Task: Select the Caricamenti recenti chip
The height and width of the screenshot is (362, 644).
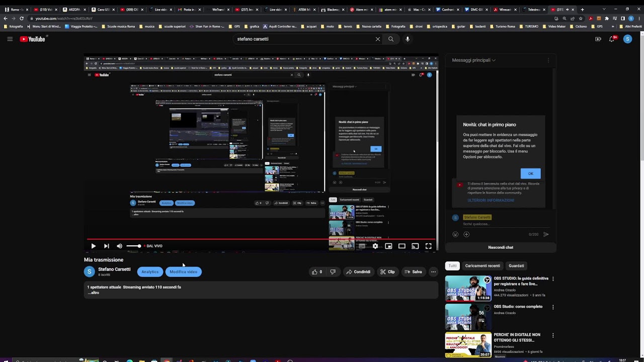Action: tap(482, 266)
